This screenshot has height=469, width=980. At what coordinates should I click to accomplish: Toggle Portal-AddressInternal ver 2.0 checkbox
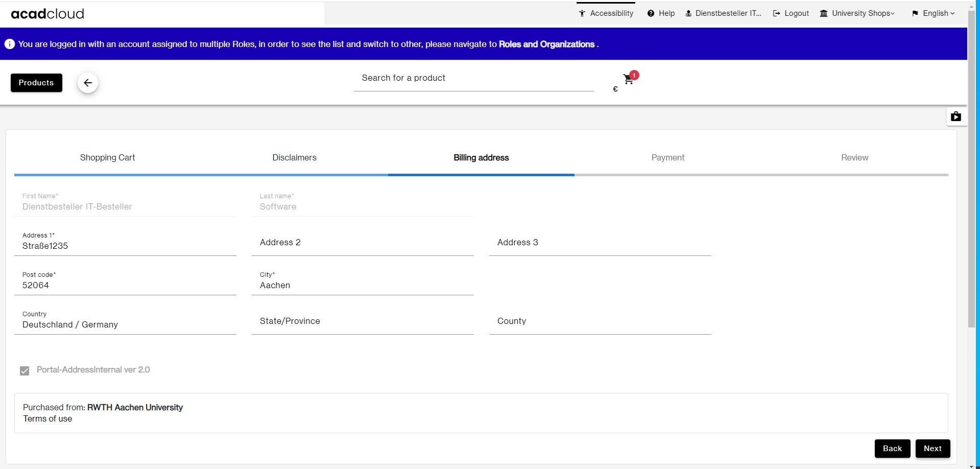click(25, 370)
